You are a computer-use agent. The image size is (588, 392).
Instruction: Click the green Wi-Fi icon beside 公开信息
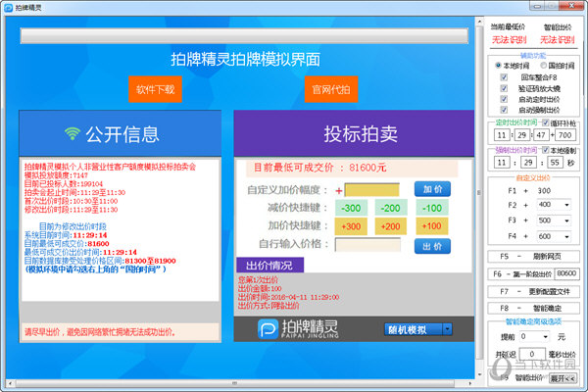coord(73,133)
